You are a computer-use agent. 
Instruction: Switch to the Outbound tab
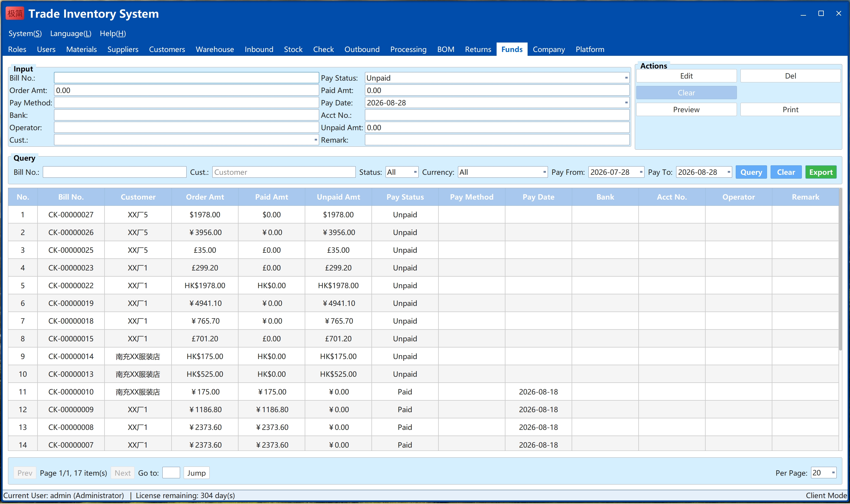(x=362, y=49)
